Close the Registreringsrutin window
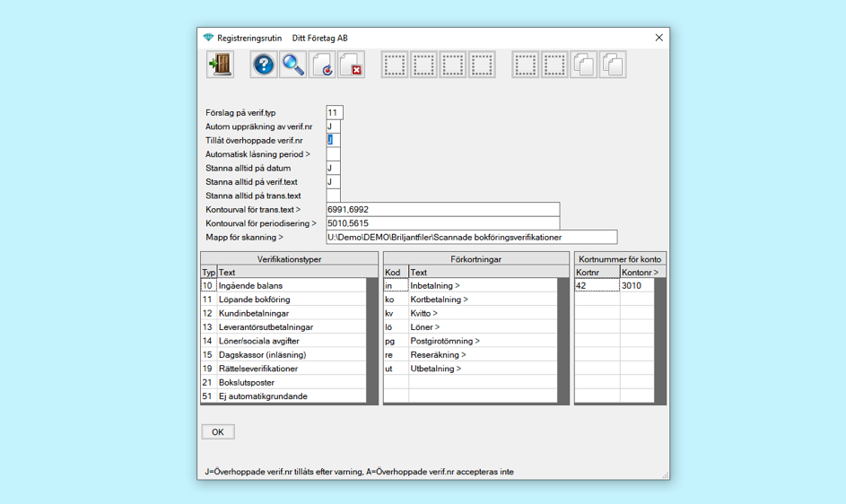The image size is (846, 504). (x=658, y=38)
